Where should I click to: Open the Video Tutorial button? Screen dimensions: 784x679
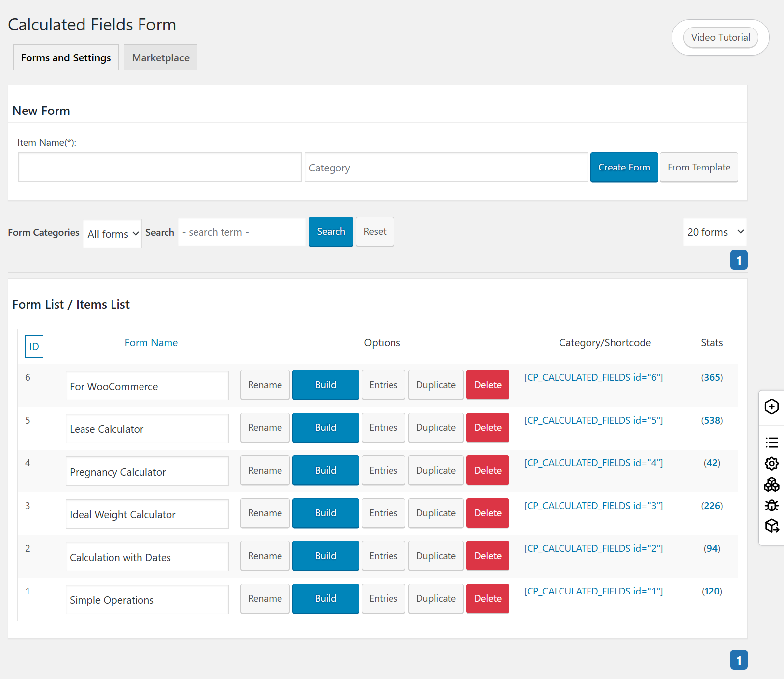720,37
